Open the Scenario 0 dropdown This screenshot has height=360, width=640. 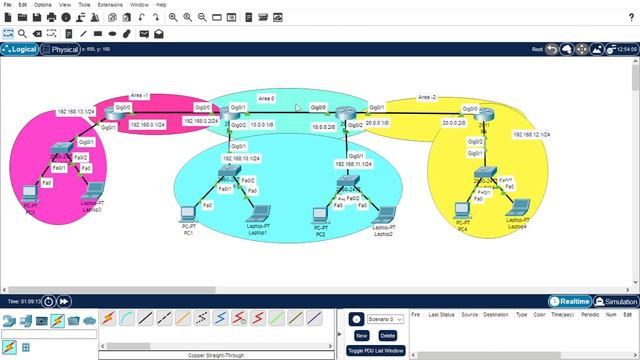click(x=385, y=319)
